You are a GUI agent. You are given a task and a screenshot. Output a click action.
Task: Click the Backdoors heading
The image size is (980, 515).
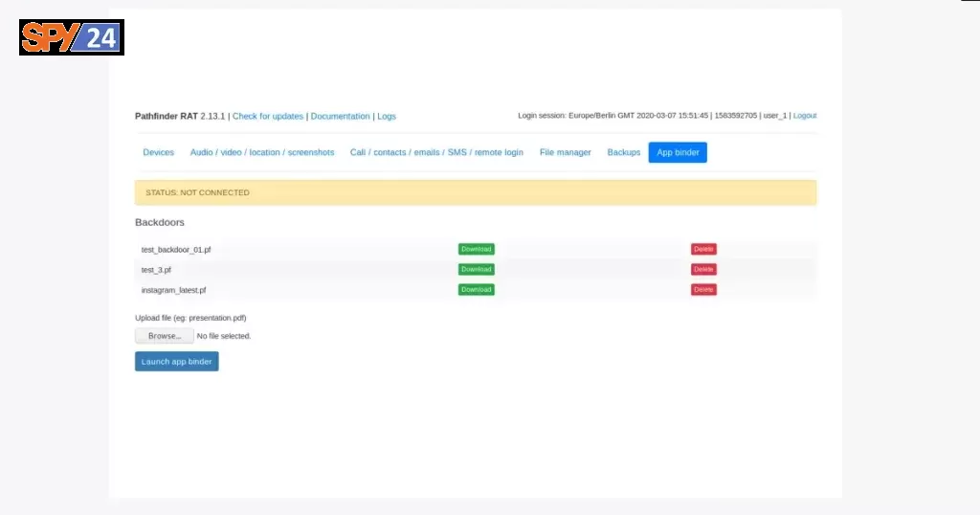[160, 222]
